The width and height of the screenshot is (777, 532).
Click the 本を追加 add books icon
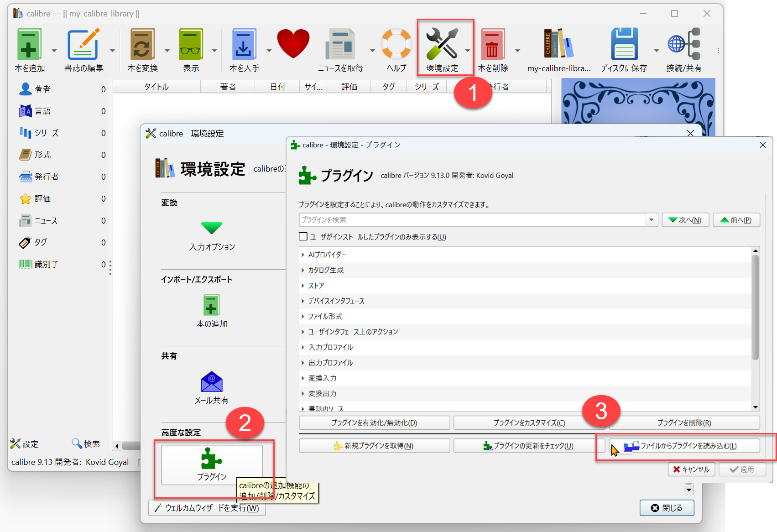(29, 44)
